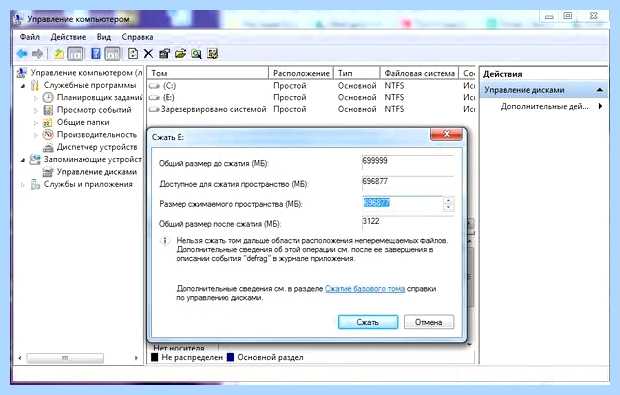Click the Task Scheduler clock icon
Screen dimensions: 620x395
(x=48, y=97)
